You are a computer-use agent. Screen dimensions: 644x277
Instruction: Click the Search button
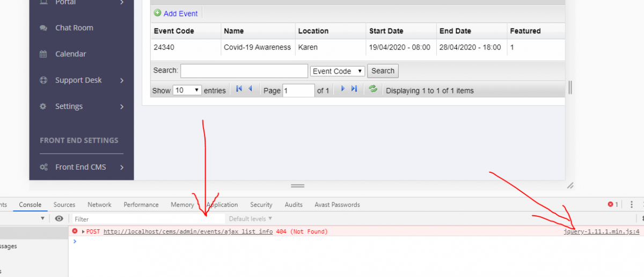(x=383, y=71)
